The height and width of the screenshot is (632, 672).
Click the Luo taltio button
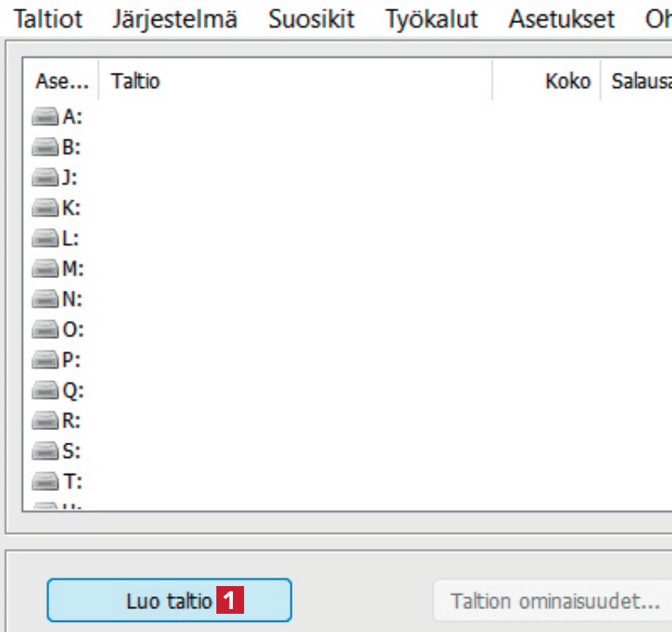pyautogui.click(x=169, y=600)
